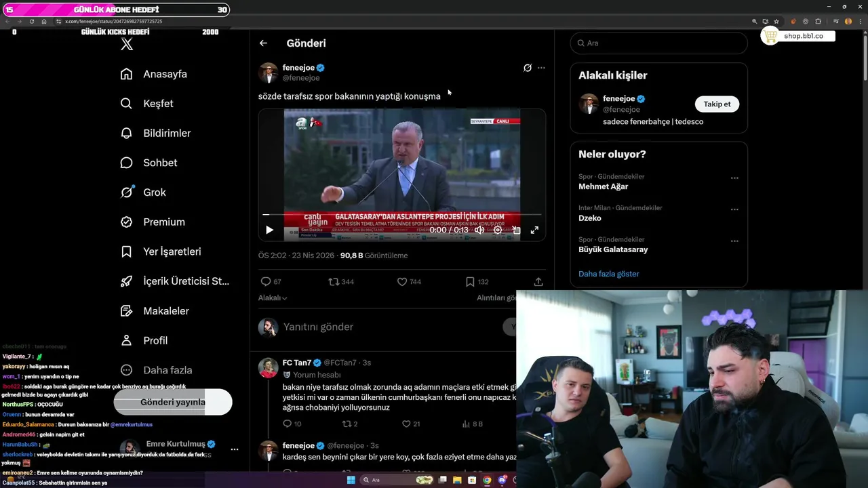
Task: Click Daha fazla göster link
Action: click(609, 274)
